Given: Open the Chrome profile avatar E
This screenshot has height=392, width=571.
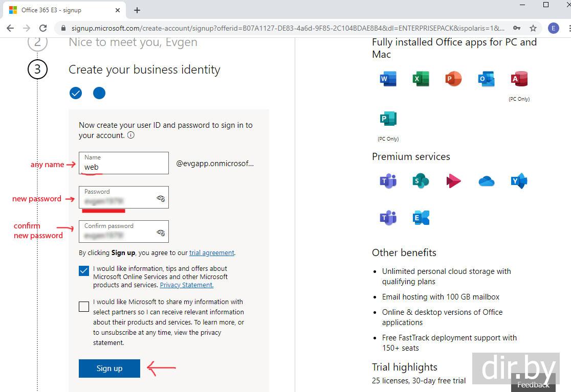Looking at the screenshot, I should 554,28.
